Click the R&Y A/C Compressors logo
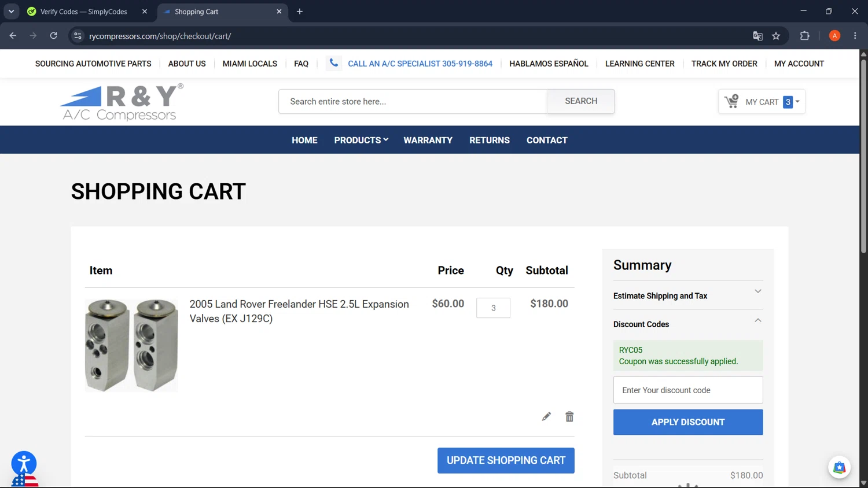The image size is (868, 488). [x=122, y=102]
